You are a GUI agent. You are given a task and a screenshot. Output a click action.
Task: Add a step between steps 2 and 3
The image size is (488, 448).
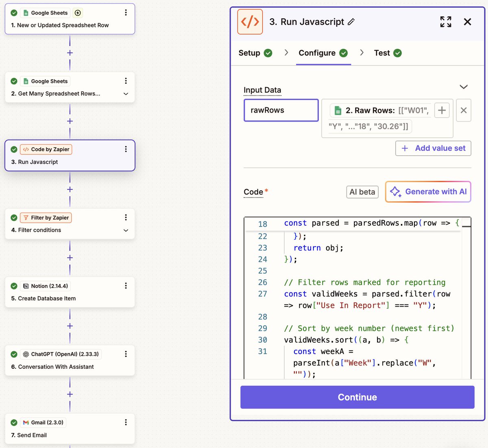click(x=70, y=121)
